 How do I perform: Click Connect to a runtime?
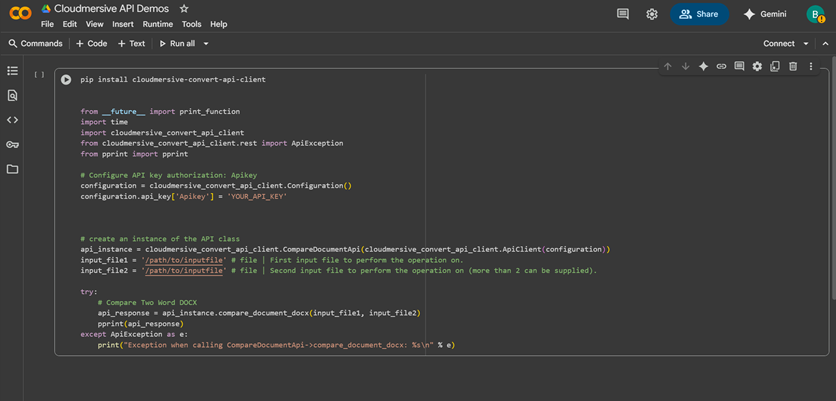tap(779, 44)
